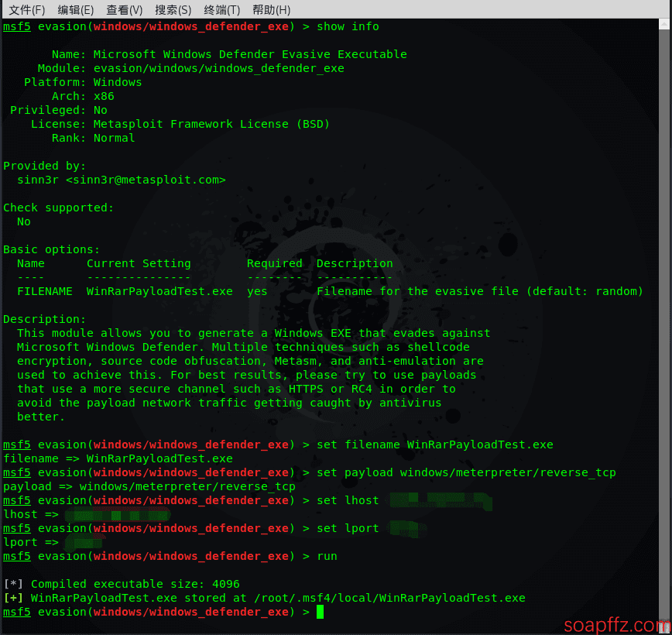Open the 文件(F) menu
The image size is (672, 635).
click(x=26, y=9)
